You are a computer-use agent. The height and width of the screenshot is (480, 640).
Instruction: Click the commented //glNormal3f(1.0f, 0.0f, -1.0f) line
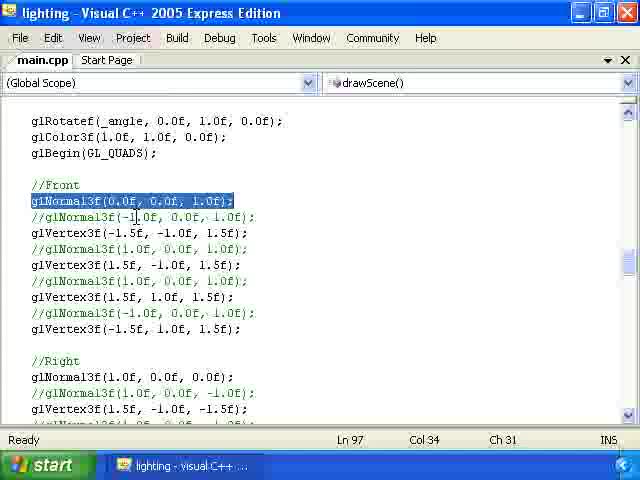click(x=143, y=393)
